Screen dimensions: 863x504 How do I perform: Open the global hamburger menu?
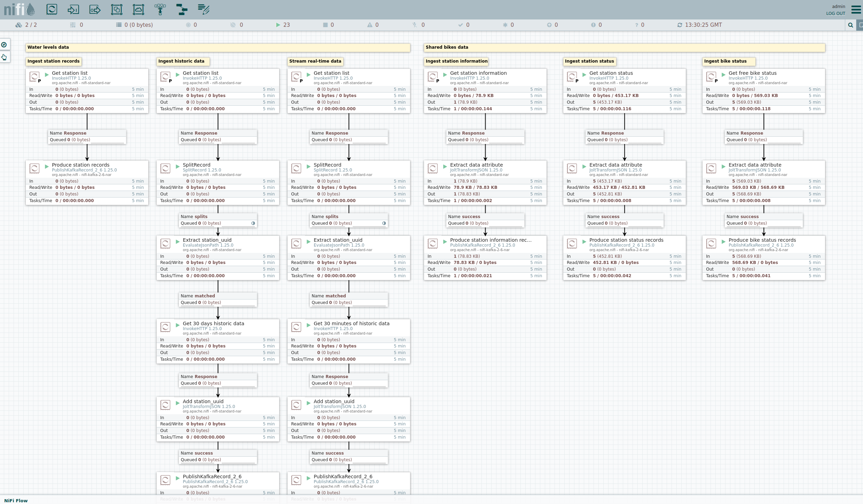click(856, 9)
